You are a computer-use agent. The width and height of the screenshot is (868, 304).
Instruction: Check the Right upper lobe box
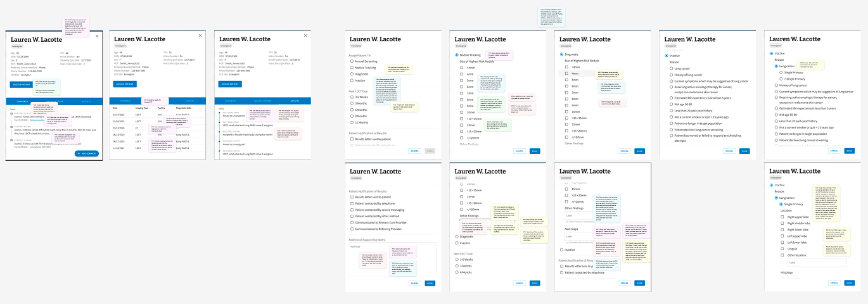click(782, 217)
